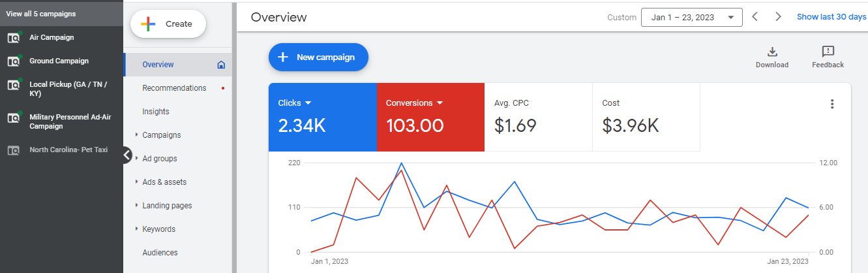The height and width of the screenshot is (273, 868).
Task: Click the New campaign button
Action: [x=318, y=57]
